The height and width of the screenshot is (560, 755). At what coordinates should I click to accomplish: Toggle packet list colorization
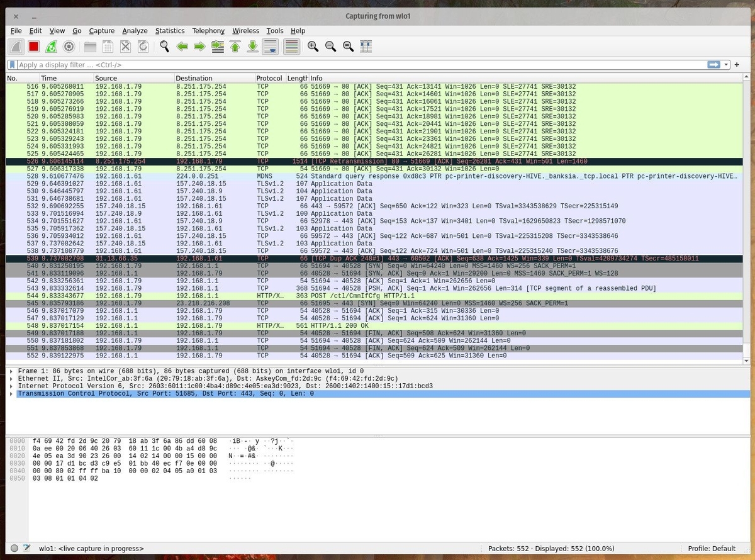291,46
